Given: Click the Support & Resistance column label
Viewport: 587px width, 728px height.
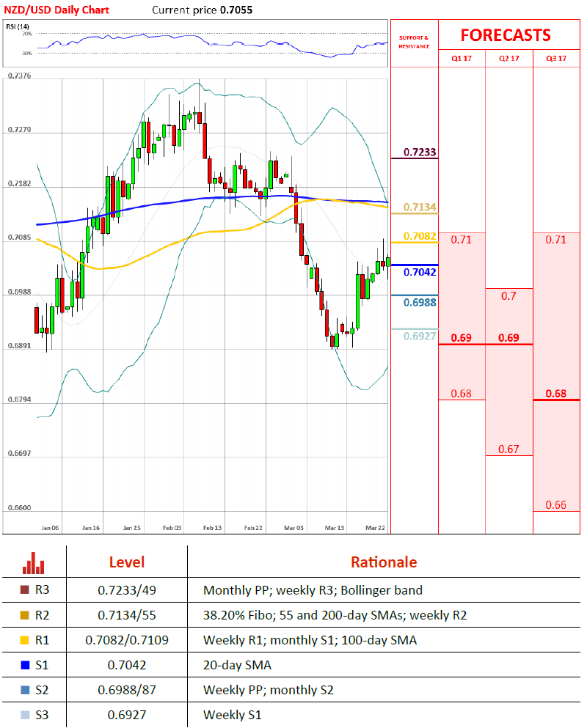Looking at the screenshot, I should tap(413, 41).
